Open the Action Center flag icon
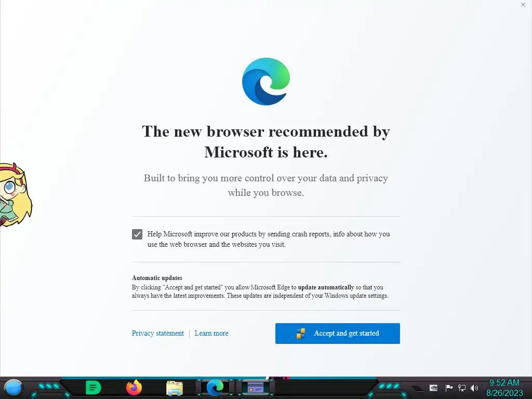 point(449,388)
